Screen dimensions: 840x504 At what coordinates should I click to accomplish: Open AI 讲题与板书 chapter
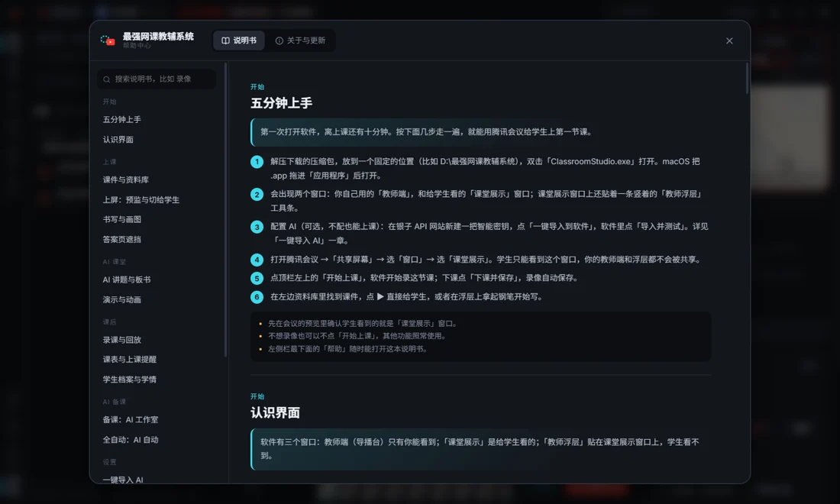click(x=127, y=279)
